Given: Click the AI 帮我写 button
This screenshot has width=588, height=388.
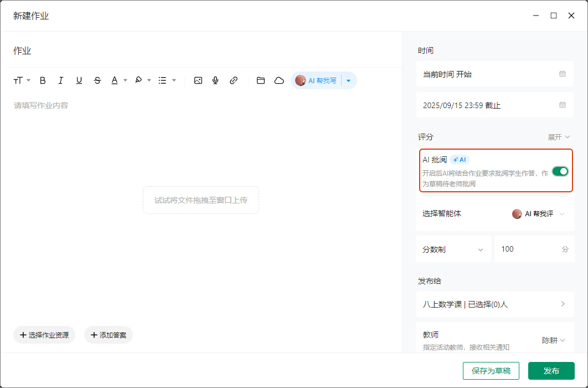Looking at the screenshot, I should (316, 80).
